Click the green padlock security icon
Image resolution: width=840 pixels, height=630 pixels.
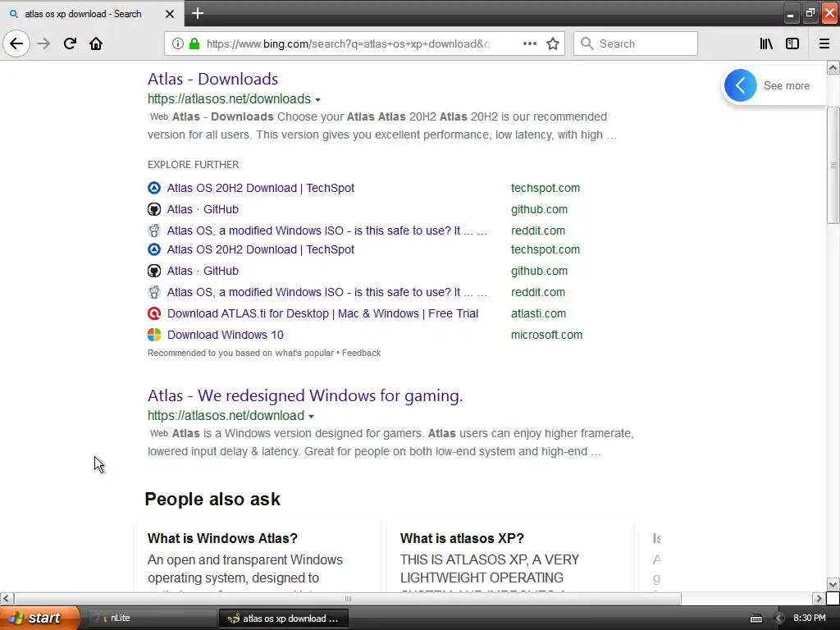click(x=194, y=43)
